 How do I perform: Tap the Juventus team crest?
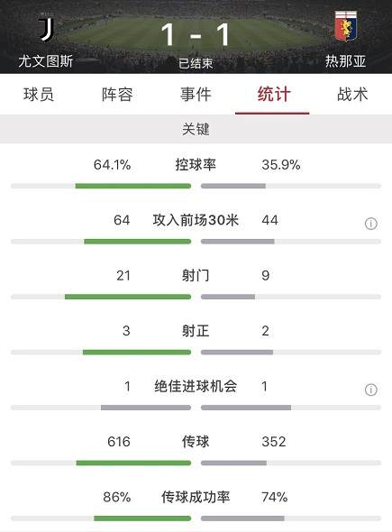click(46, 28)
